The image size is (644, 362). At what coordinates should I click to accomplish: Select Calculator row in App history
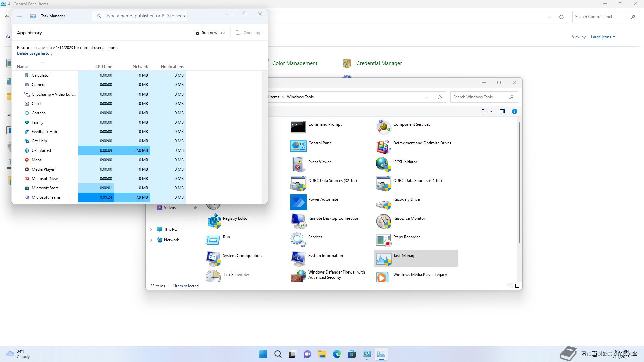tap(99, 75)
